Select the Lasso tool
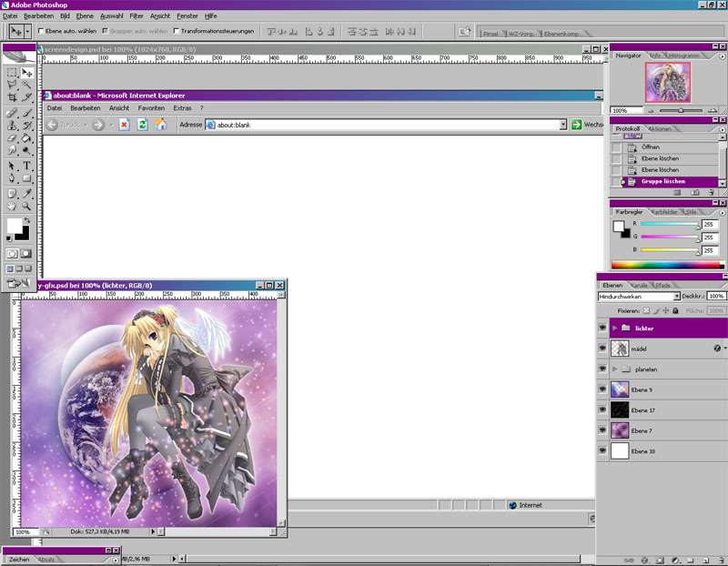The height and width of the screenshot is (566, 728). pyautogui.click(x=12, y=85)
